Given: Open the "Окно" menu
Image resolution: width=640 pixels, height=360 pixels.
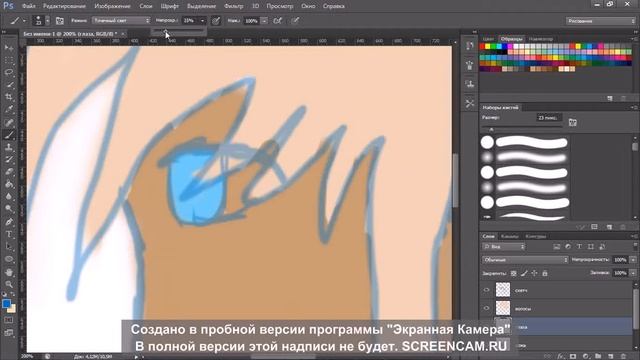Looking at the screenshot, I should click(x=308, y=6).
